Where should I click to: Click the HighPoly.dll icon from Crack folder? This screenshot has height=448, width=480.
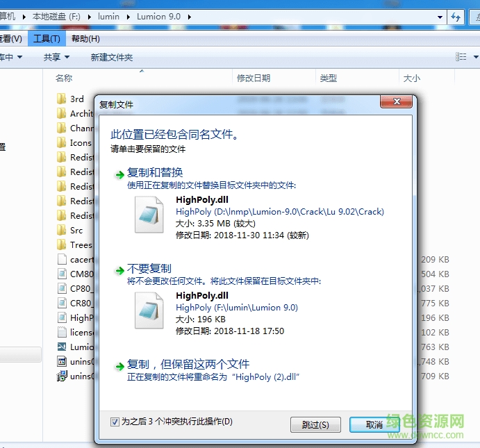[x=149, y=215]
